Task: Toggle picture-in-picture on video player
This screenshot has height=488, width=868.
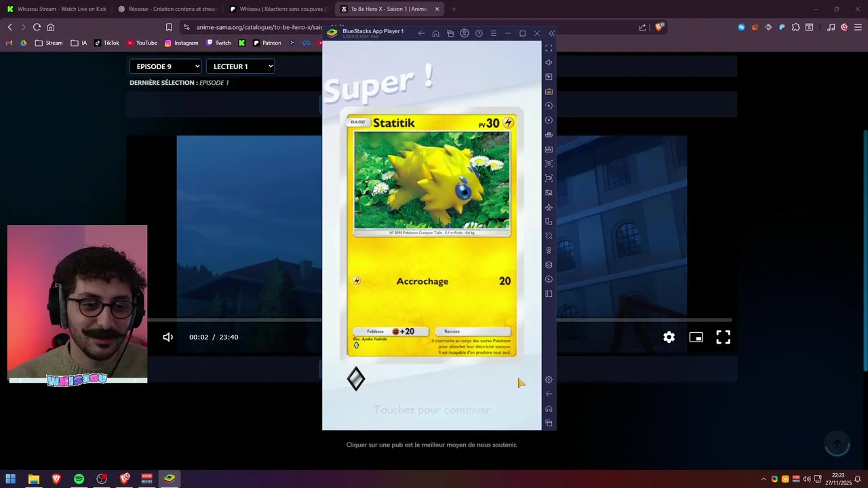Action: [x=696, y=337]
